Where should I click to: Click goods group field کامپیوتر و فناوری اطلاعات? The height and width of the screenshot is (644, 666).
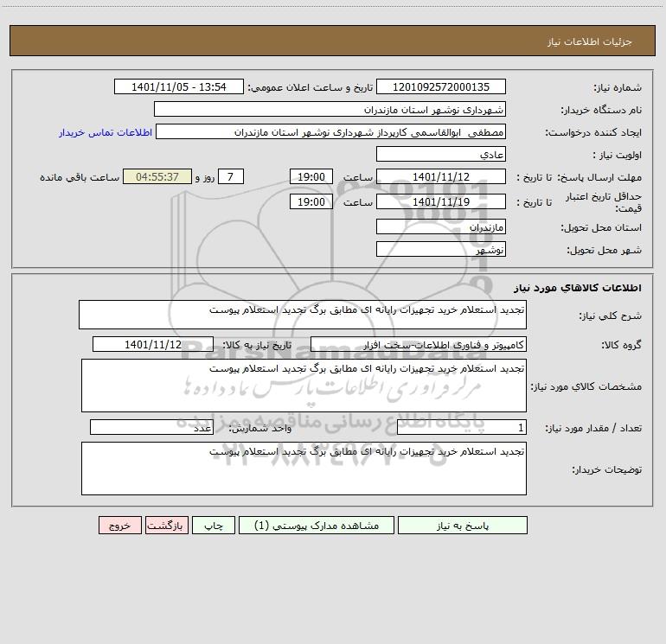tap(419, 344)
